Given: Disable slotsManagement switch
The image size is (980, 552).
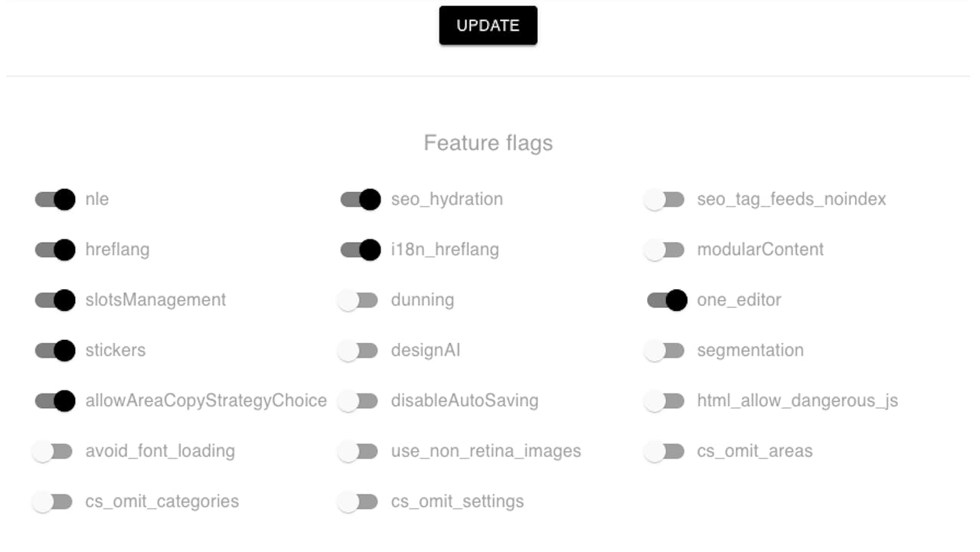Looking at the screenshot, I should click(x=55, y=300).
